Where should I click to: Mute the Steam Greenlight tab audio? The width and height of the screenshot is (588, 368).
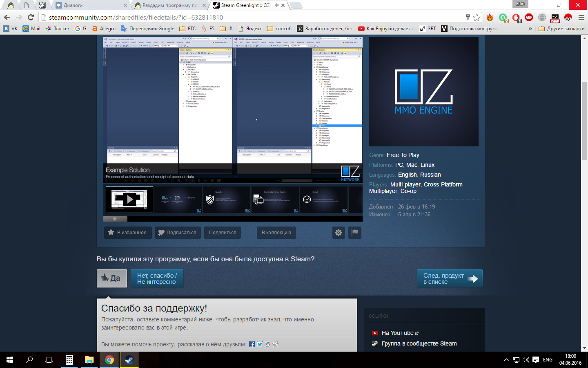(276, 5)
